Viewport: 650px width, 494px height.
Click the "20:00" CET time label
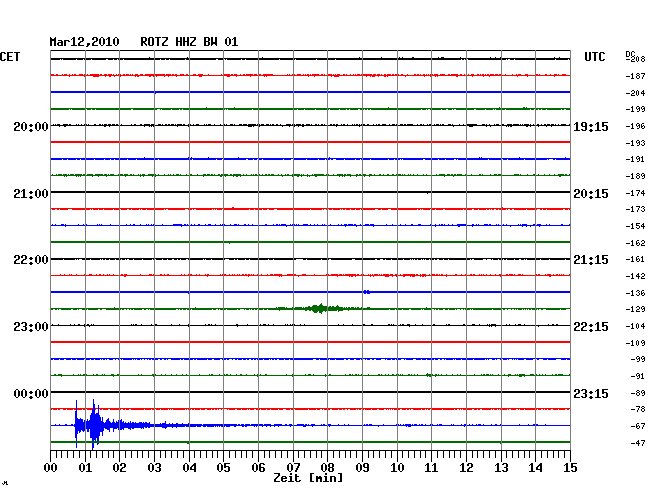tap(31, 126)
